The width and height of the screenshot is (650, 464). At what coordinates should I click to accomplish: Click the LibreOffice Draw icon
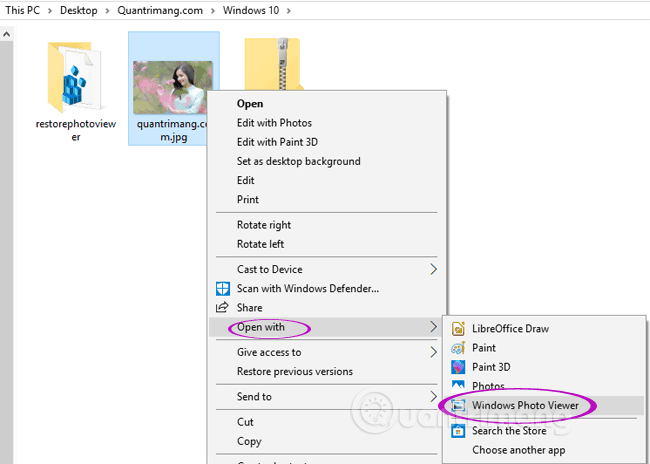click(x=458, y=328)
